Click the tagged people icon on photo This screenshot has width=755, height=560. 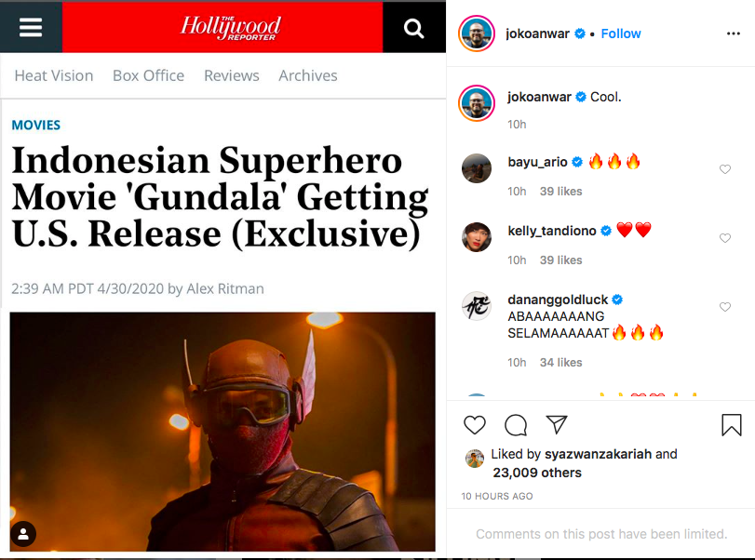(x=23, y=534)
